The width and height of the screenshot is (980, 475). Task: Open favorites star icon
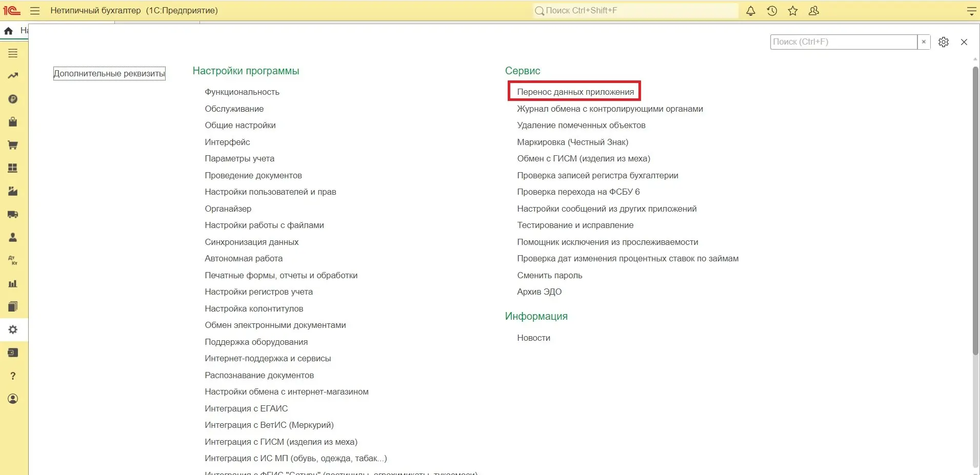pos(793,11)
